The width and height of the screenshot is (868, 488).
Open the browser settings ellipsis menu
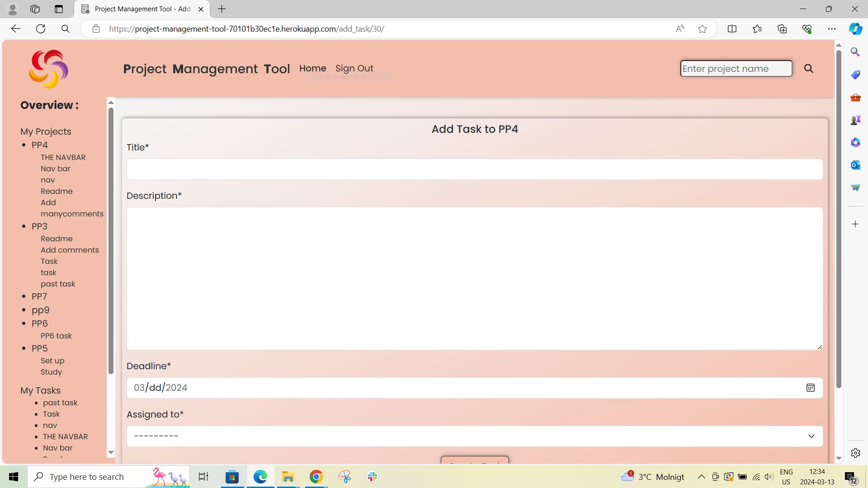pyautogui.click(x=832, y=28)
